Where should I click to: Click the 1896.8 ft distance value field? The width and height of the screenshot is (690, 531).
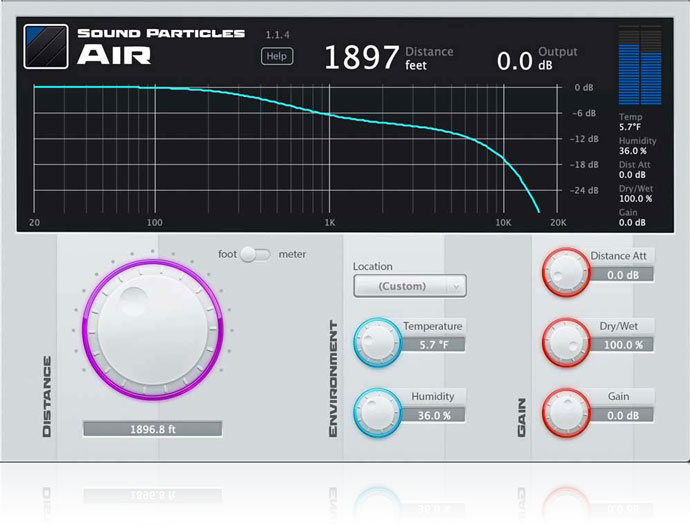[152, 429]
